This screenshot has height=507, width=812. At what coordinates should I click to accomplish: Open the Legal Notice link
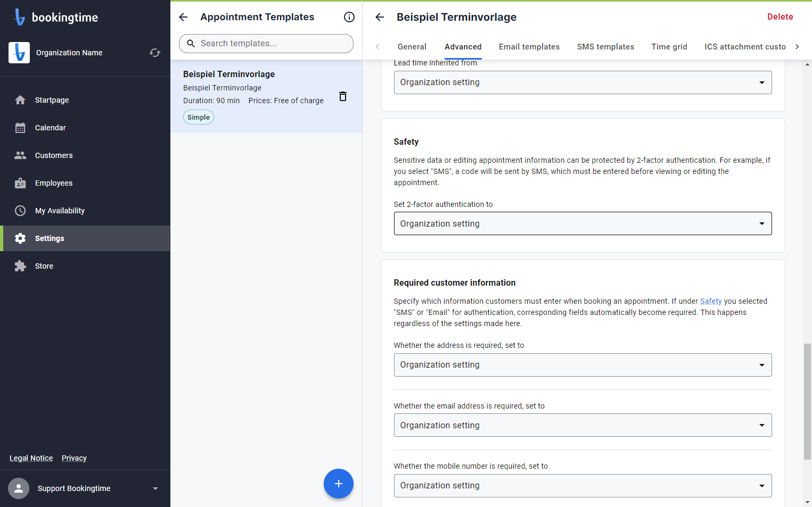pos(31,458)
